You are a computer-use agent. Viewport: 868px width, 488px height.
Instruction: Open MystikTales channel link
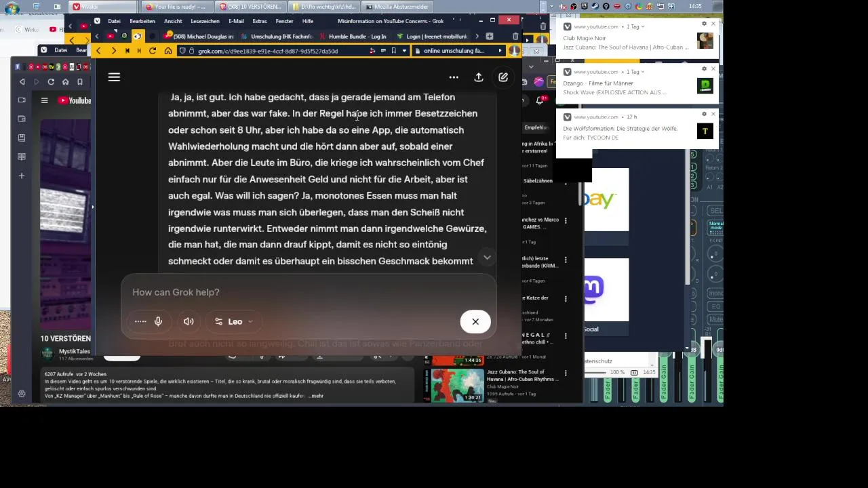74,351
